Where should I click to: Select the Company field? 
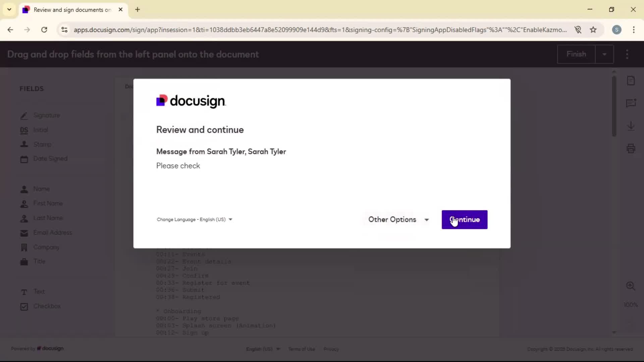pos(40,247)
